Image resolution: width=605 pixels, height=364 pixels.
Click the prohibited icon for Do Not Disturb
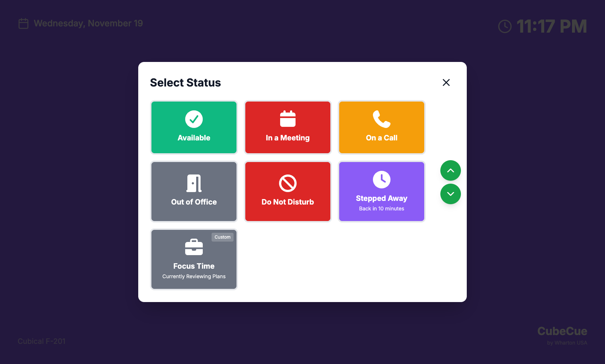(288, 183)
